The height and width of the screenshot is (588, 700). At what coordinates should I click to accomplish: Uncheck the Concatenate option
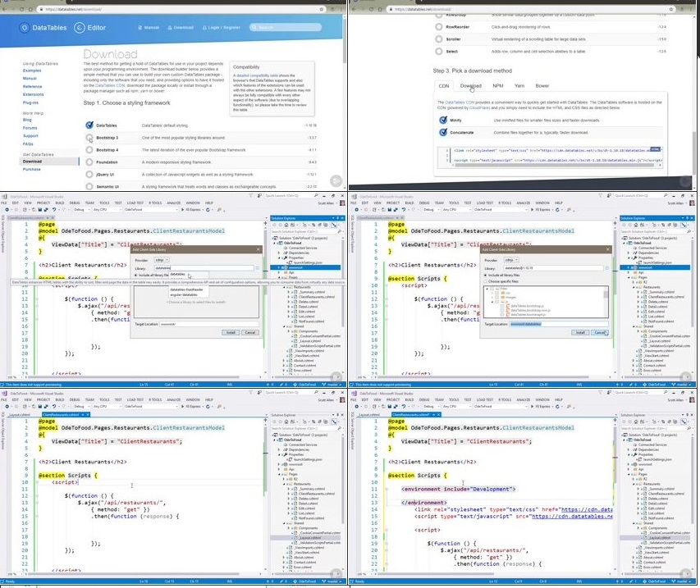[443, 133]
